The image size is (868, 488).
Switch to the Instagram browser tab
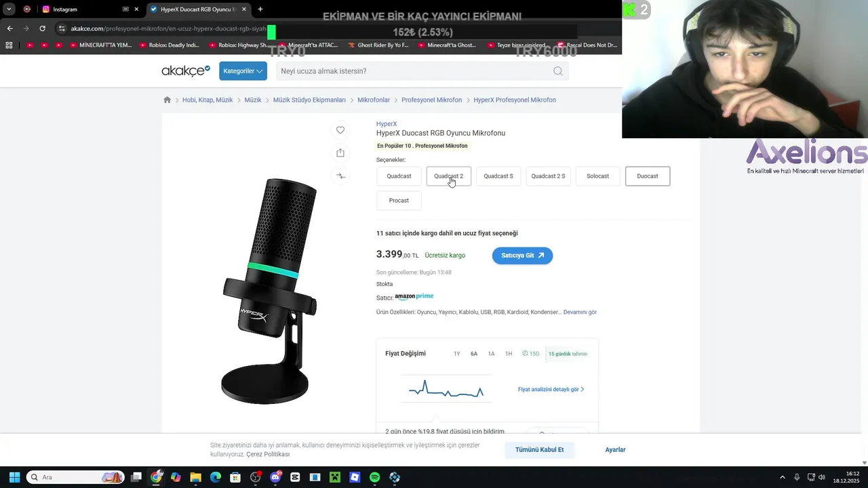click(x=90, y=9)
